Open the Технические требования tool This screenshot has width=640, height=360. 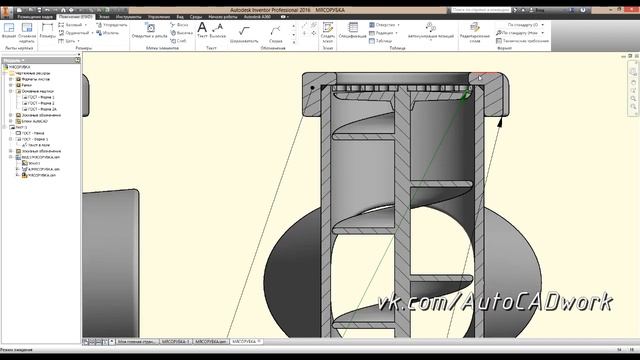click(x=522, y=41)
